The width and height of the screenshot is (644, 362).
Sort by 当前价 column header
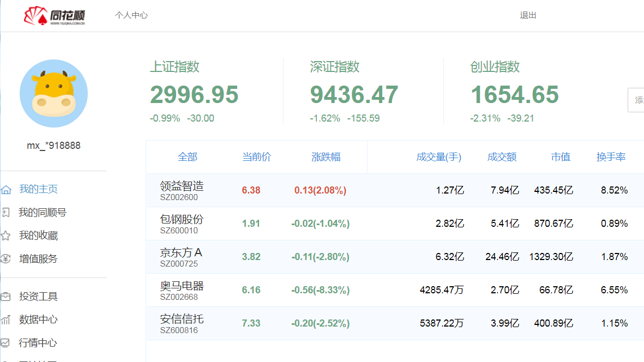(x=257, y=157)
